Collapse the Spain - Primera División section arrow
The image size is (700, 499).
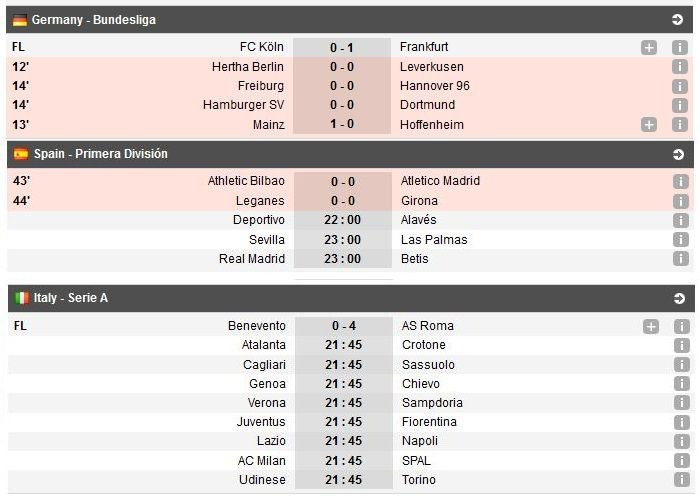(678, 155)
